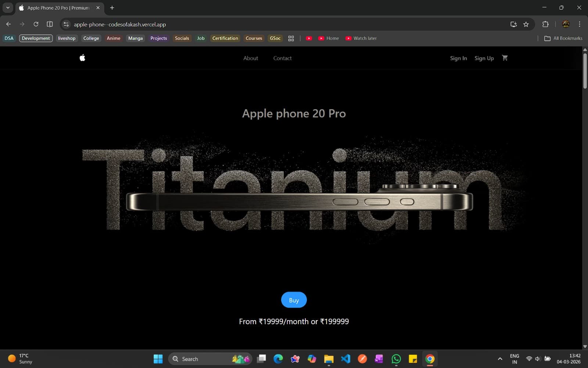Image resolution: width=588 pixels, height=368 pixels.
Task: Open the Certification bookmark folder
Action: coord(225,38)
